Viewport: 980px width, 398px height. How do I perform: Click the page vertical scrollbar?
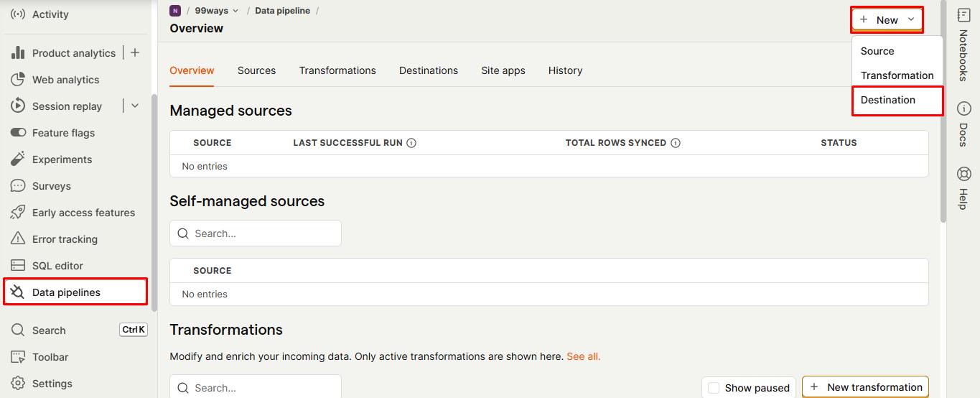coord(943,111)
